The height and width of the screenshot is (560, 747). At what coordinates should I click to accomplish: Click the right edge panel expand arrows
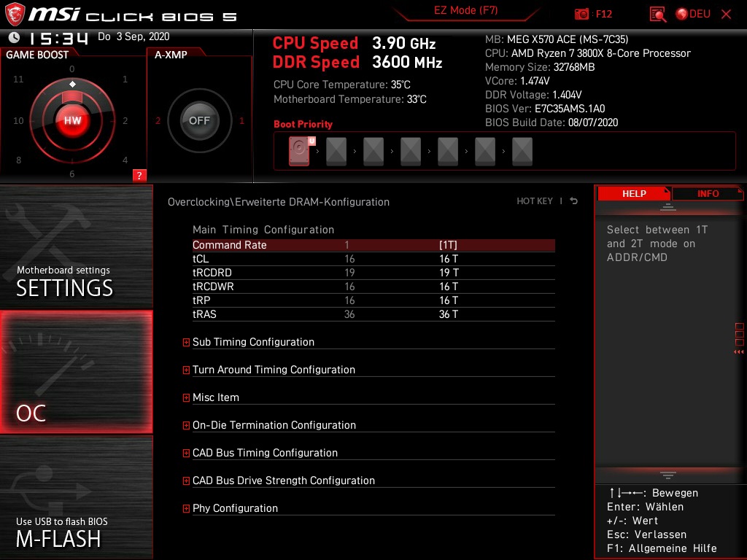pyautogui.click(x=738, y=352)
